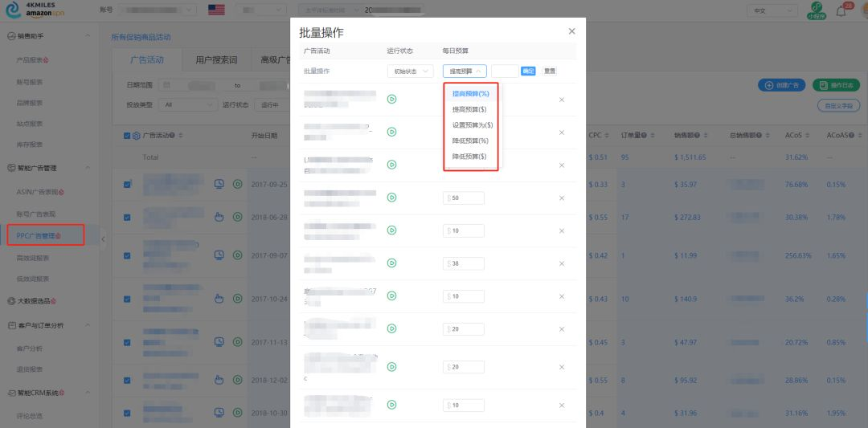
Task: Click the US flag icon in the header
Action: 216,10
